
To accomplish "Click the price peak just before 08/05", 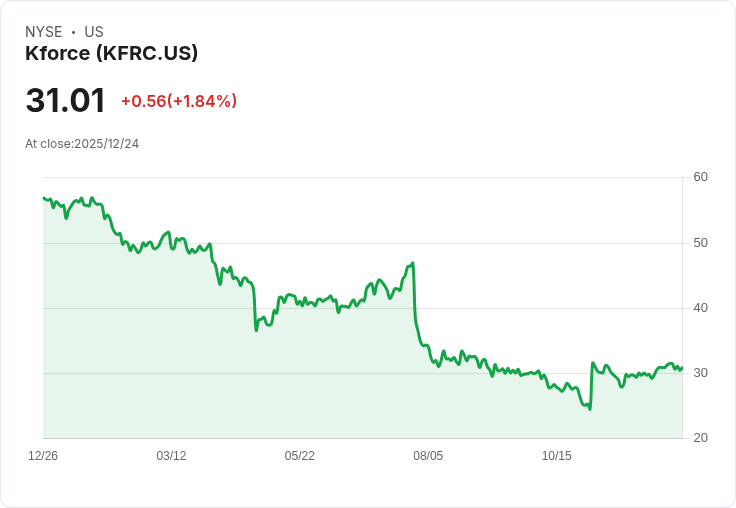I will tap(413, 263).
